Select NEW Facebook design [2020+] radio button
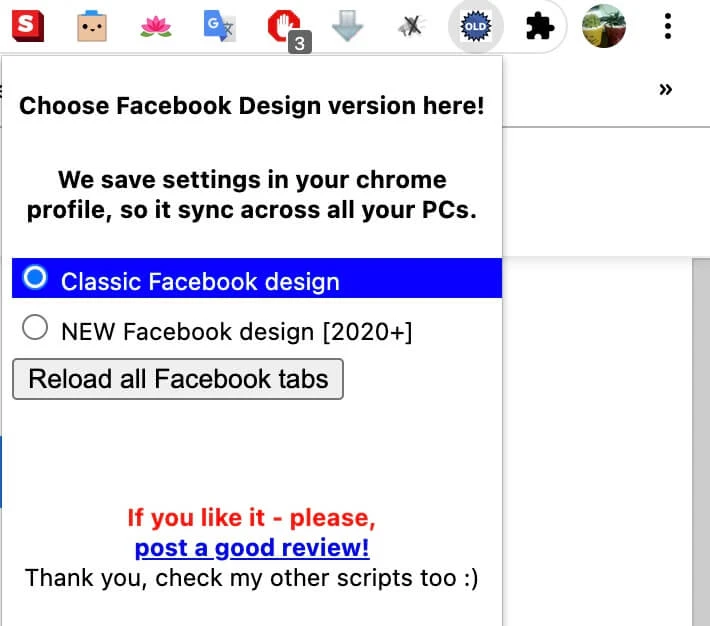The height and width of the screenshot is (626, 710). 35,329
